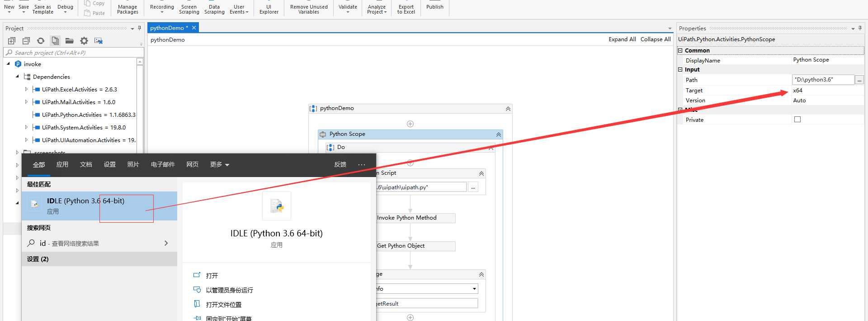Click the Paste toolbar button
The width and height of the screenshot is (868, 321).
pos(94,13)
